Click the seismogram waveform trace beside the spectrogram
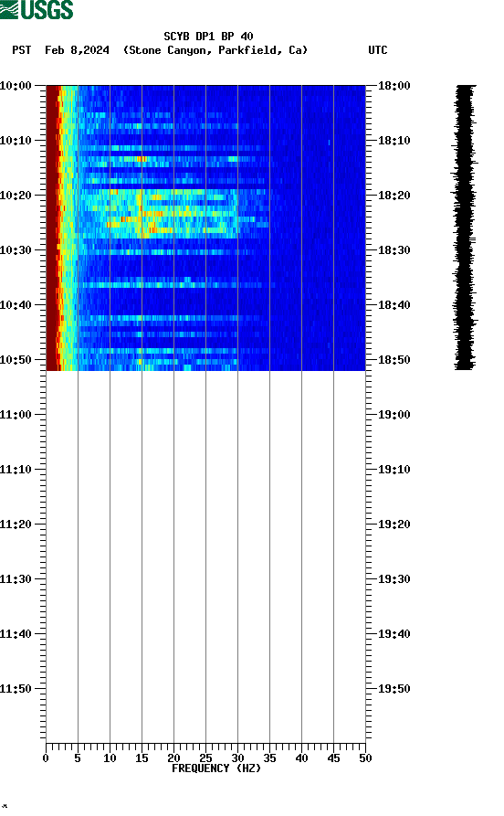This screenshot has width=504, height=816. 465,228
